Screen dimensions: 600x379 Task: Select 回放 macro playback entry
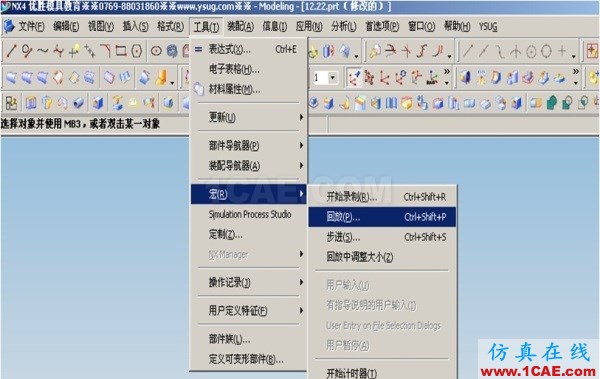click(x=382, y=217)
